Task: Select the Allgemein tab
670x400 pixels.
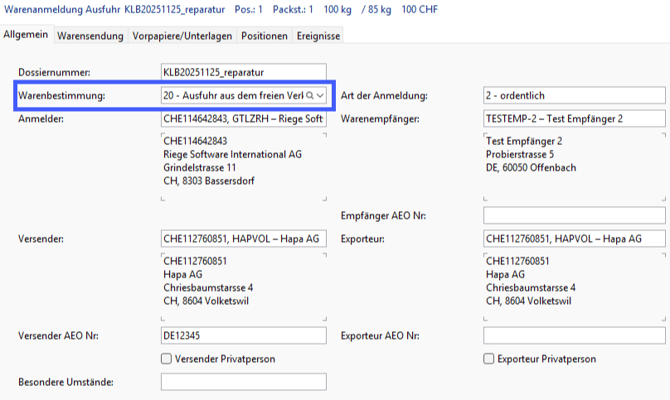Action: 26,35
